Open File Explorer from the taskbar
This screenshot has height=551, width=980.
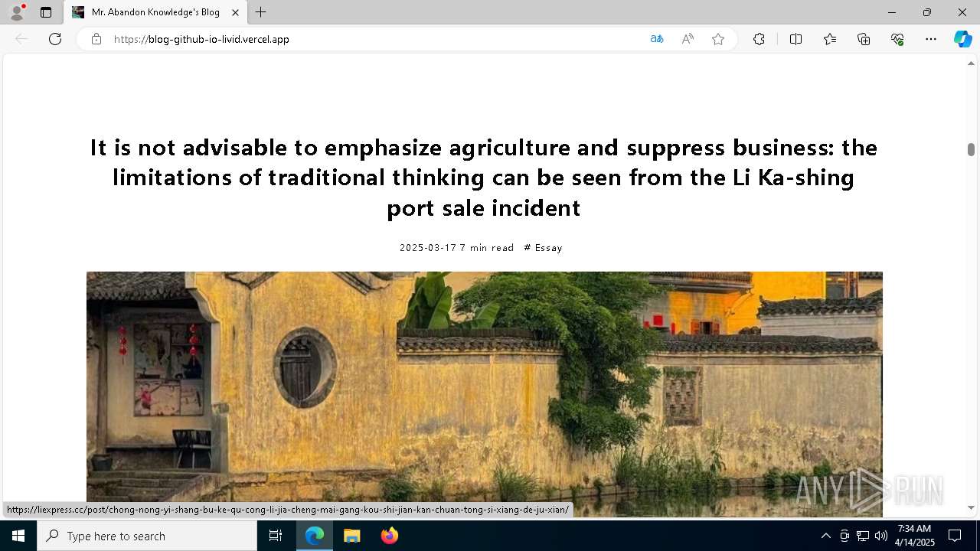351,536
